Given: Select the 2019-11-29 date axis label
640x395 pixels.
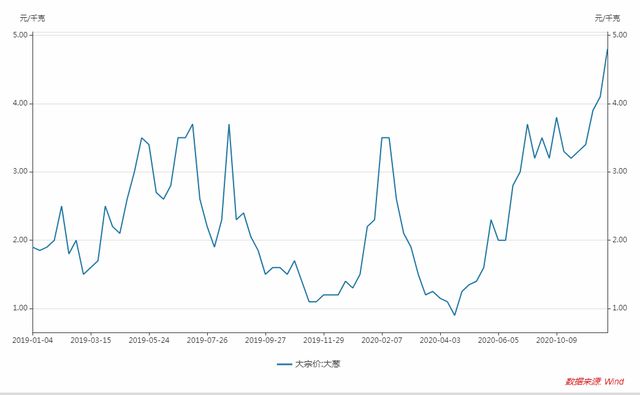Looking at the screenshot, I should [x=324, y=340].
